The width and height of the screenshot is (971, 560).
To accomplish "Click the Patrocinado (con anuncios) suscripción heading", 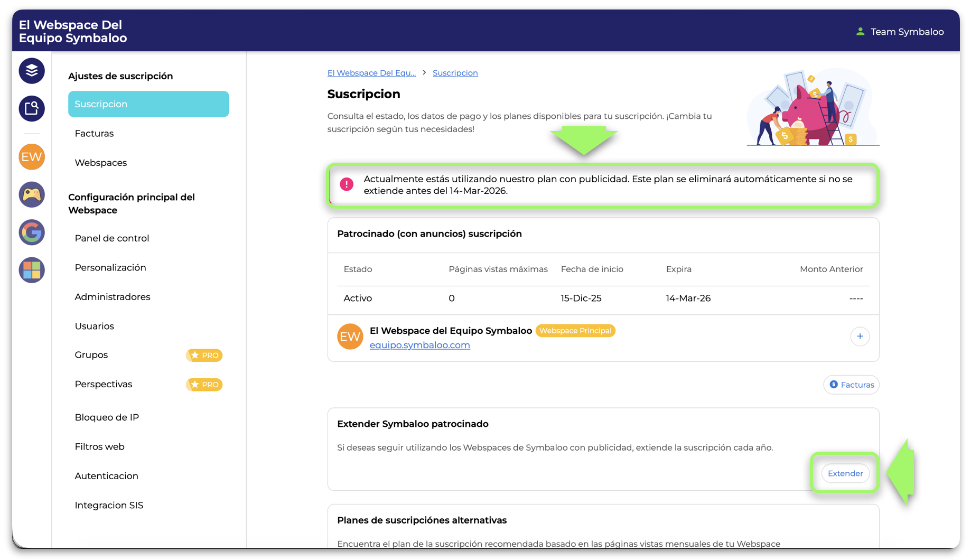I will click(430, 234).
